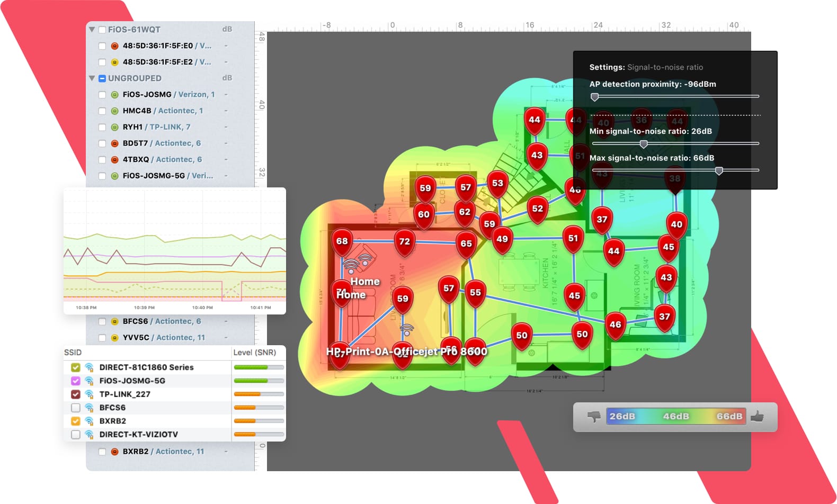Check the RYH1 / TP-LINK network box

tap(102, 127)
